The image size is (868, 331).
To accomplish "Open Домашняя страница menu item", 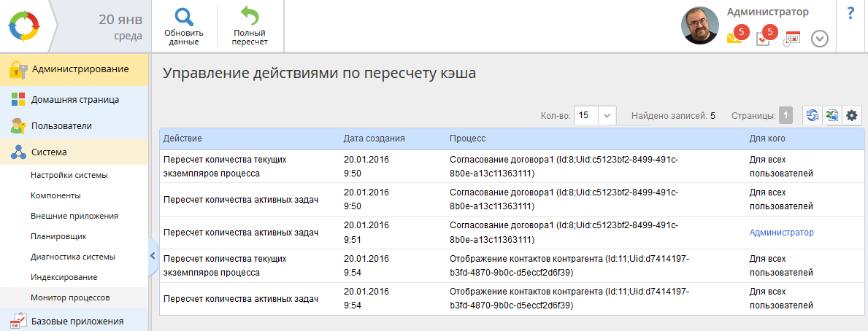I will (x=74, y=100).
